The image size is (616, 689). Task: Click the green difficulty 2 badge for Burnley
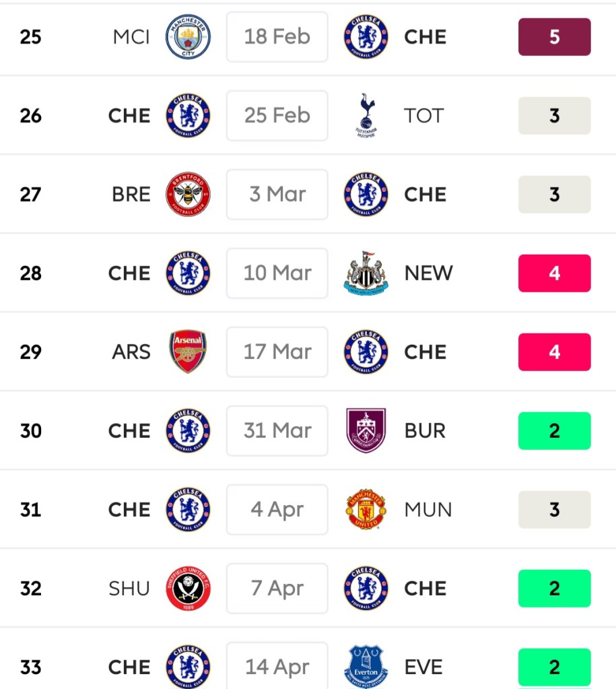coord(554,430)
